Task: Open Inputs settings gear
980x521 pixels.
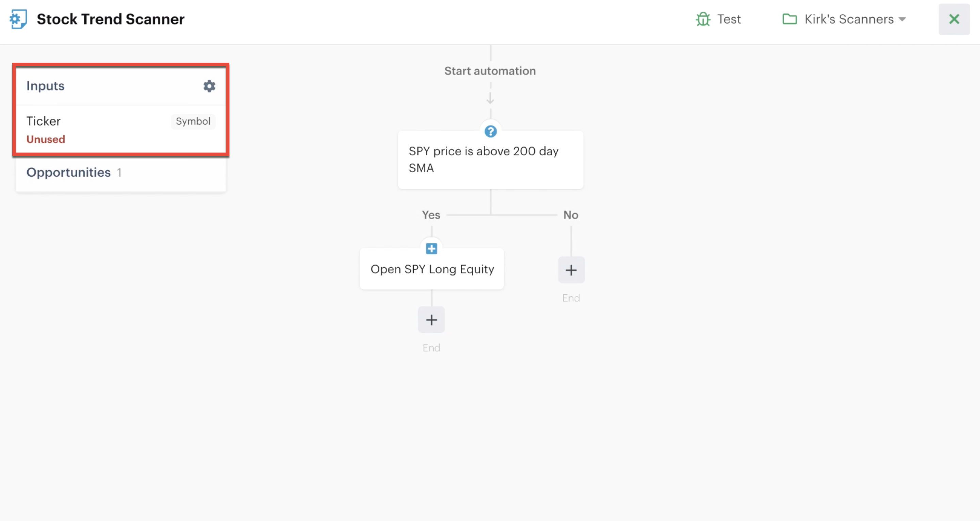Action: pyautogui.click(x=209, y=86)
